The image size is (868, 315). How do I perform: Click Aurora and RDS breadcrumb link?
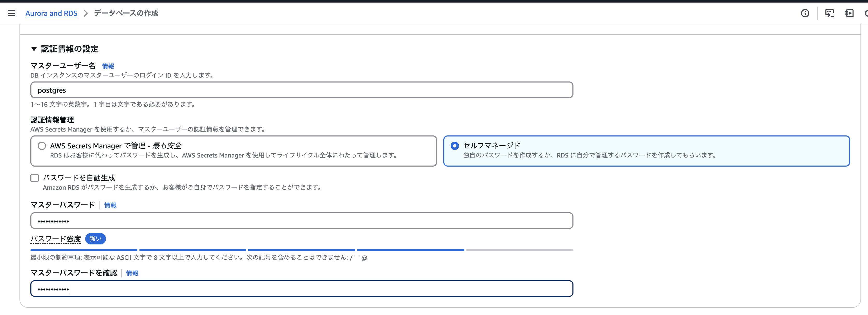(x=51, y=13)
